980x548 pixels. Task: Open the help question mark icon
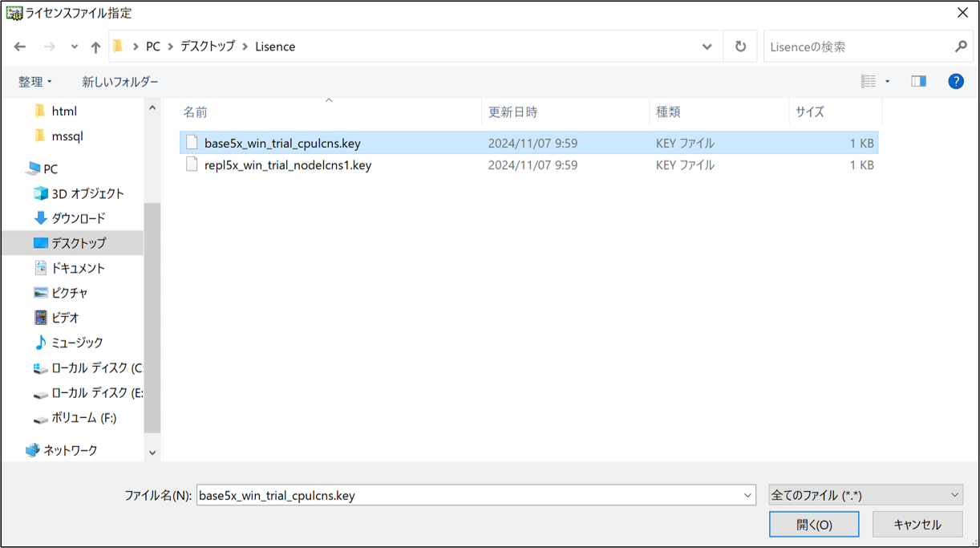point(955,81)
